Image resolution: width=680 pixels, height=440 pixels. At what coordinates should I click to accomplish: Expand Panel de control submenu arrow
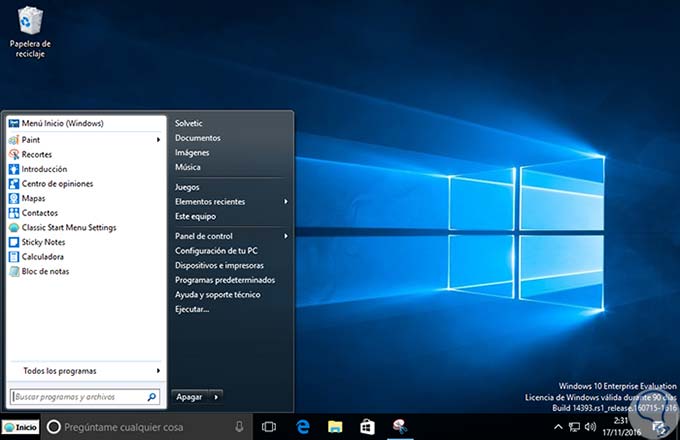tap(286, 236)
